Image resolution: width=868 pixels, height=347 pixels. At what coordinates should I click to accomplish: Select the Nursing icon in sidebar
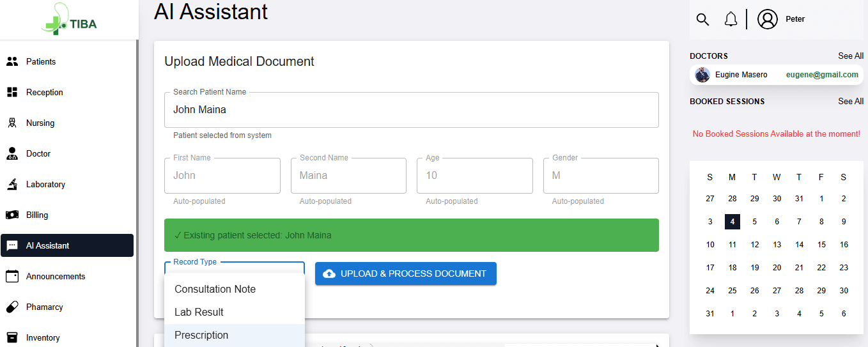pos(12,123)
